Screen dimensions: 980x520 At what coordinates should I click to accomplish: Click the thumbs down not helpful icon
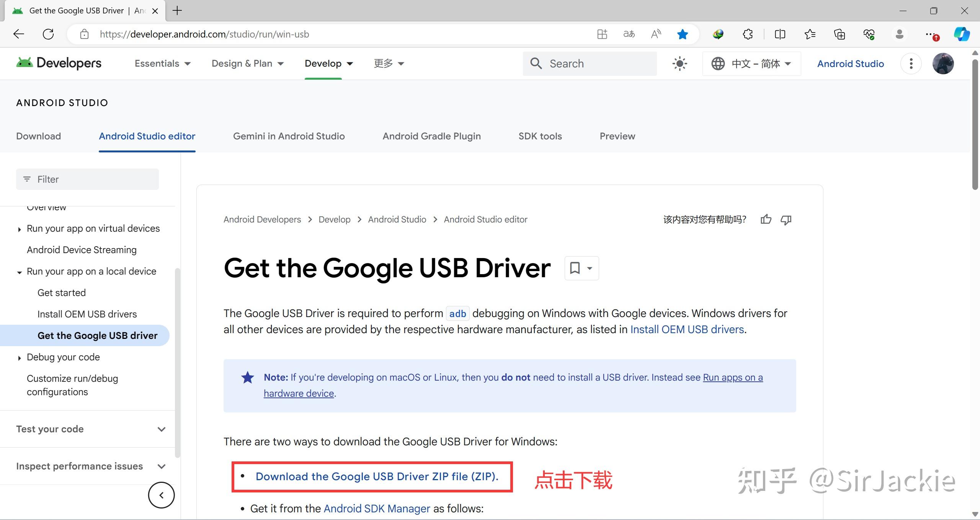(x=786, y=220)
